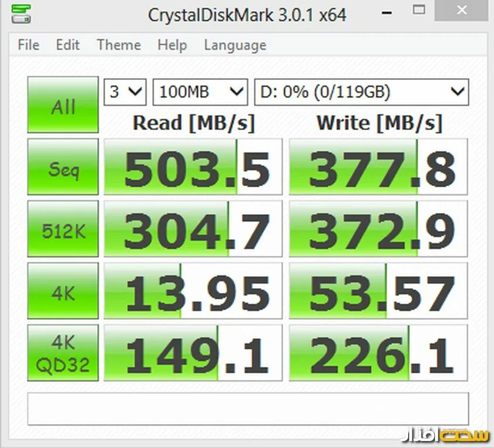Image resolution: width=494 pixels, height=448 pixels.
Task: Maximize the CrystalDiskMark window
Action: [x=419, y=10]
